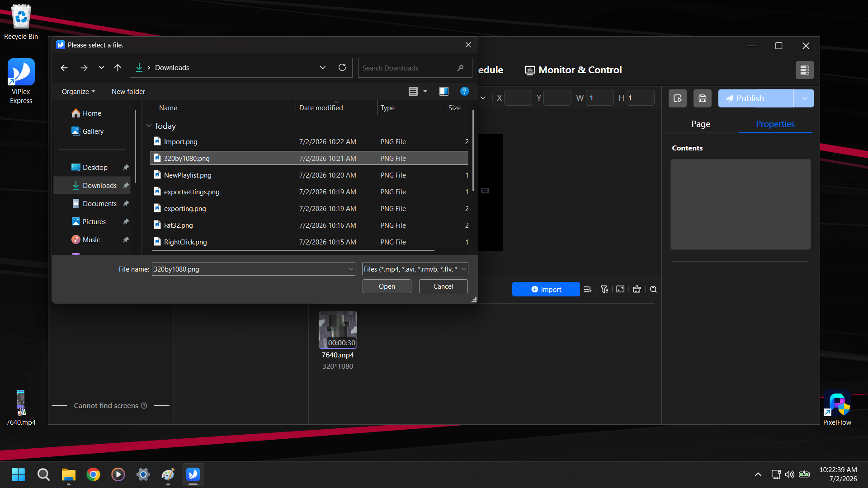Image resolution: width=868 pixels, height=488 pixels.
Task: Open the Recycle Bin desktop icon
Action: (x=21, y=22)
